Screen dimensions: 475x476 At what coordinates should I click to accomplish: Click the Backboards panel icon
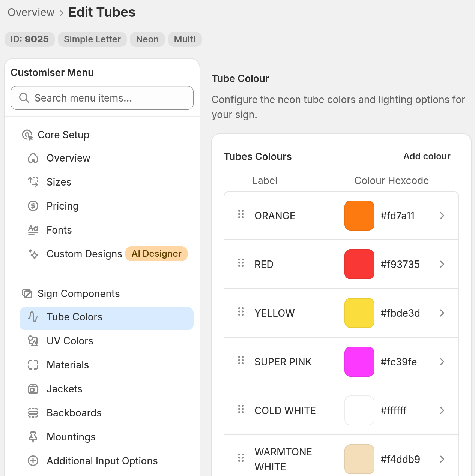[33, 413]
